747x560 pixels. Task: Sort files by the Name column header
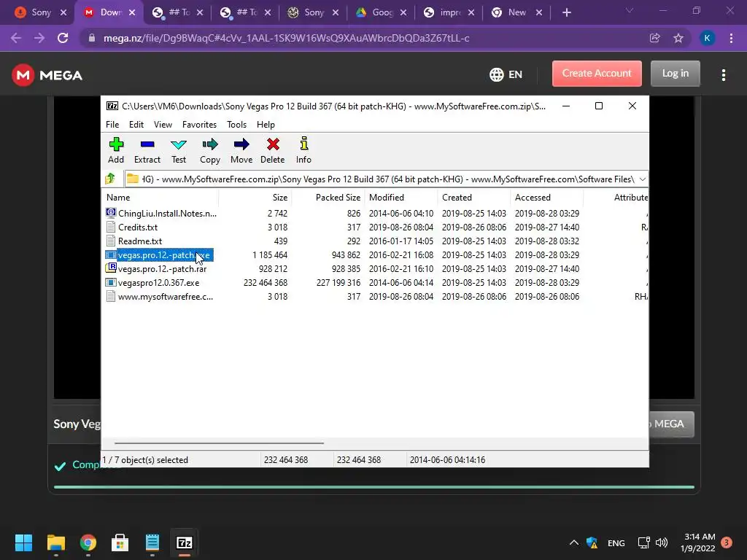click(x=161, y=197)
